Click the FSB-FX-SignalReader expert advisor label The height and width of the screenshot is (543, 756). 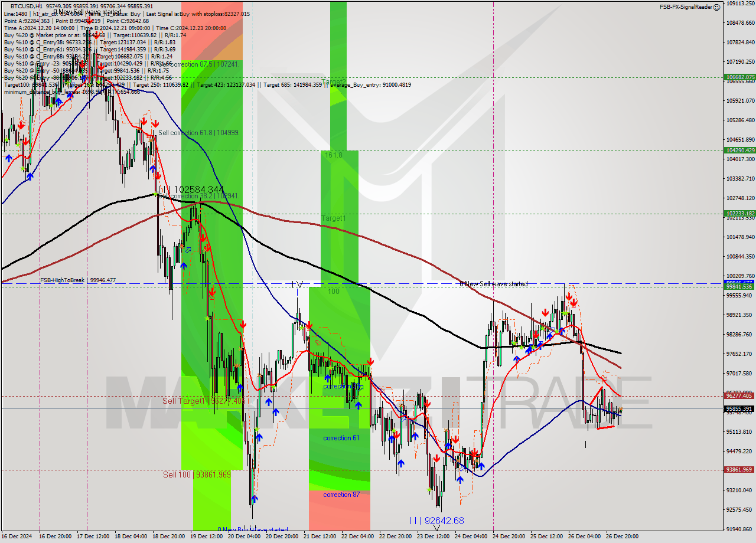tap(685, 6)
